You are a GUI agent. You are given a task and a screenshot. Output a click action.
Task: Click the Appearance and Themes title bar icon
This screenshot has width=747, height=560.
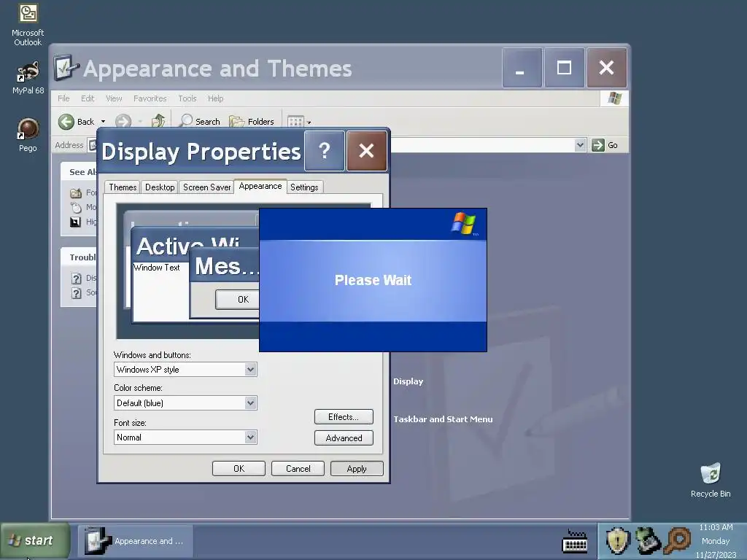click(66, 68)
